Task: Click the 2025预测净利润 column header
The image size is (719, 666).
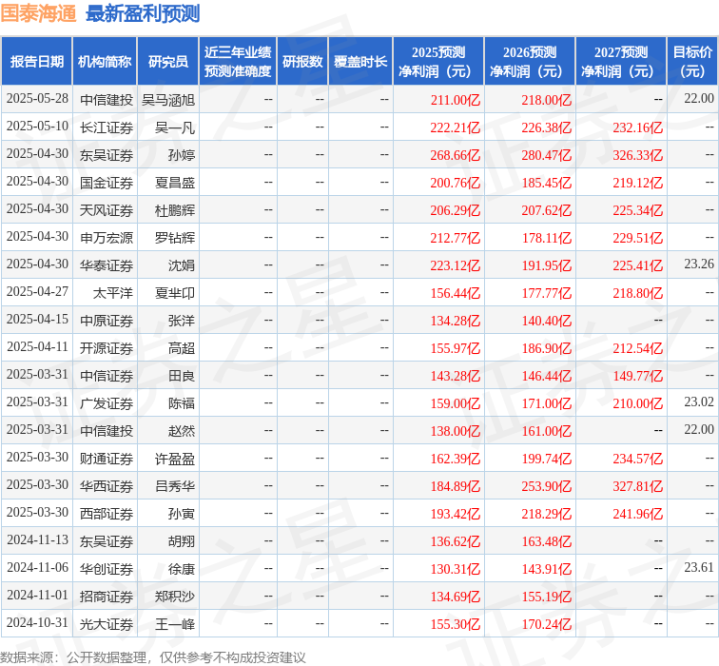Action: tap(438, 61)
